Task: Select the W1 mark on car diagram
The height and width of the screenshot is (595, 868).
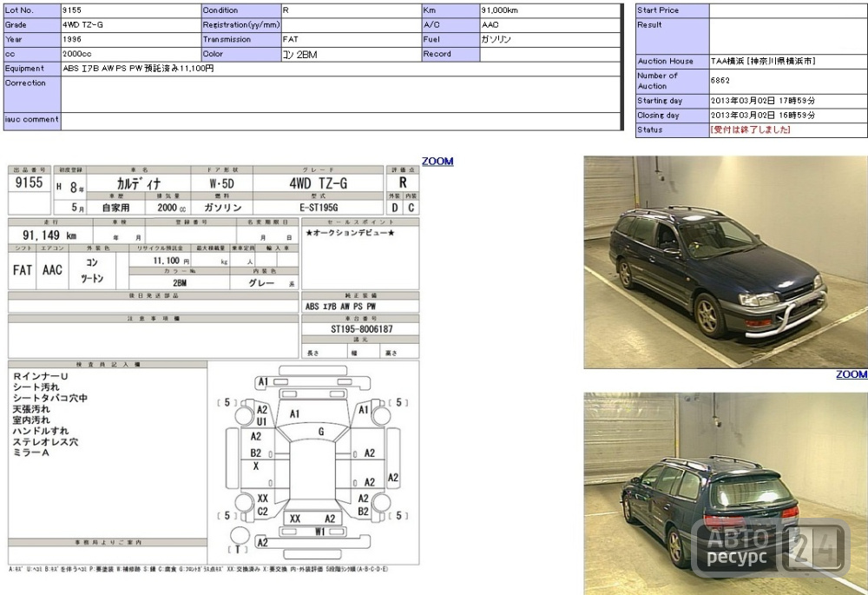Action: pyautogui.click(x=319, y=532)
